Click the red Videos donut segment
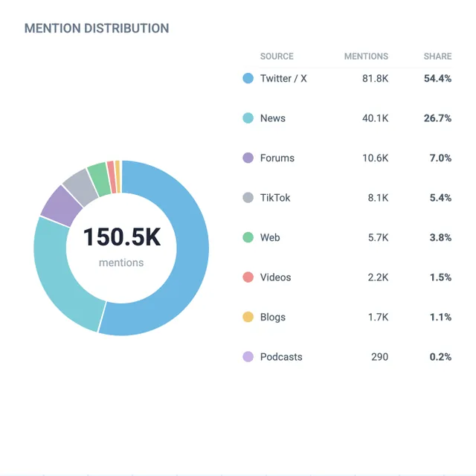476x476 pixels. [112, 177]
